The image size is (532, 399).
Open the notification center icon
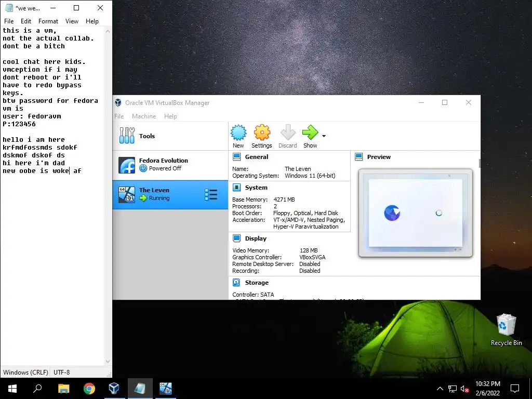click(515, 389)
